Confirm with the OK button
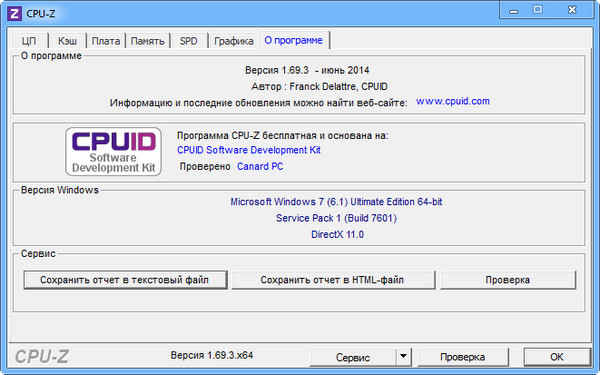This screenshot has width=600, height=375. (x=557, y=357)
